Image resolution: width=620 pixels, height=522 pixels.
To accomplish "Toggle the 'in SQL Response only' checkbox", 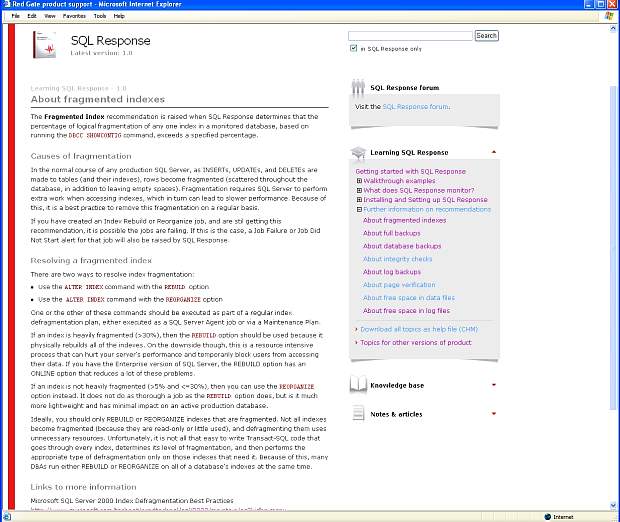I will pyautogui.click(x=353, y=48).
